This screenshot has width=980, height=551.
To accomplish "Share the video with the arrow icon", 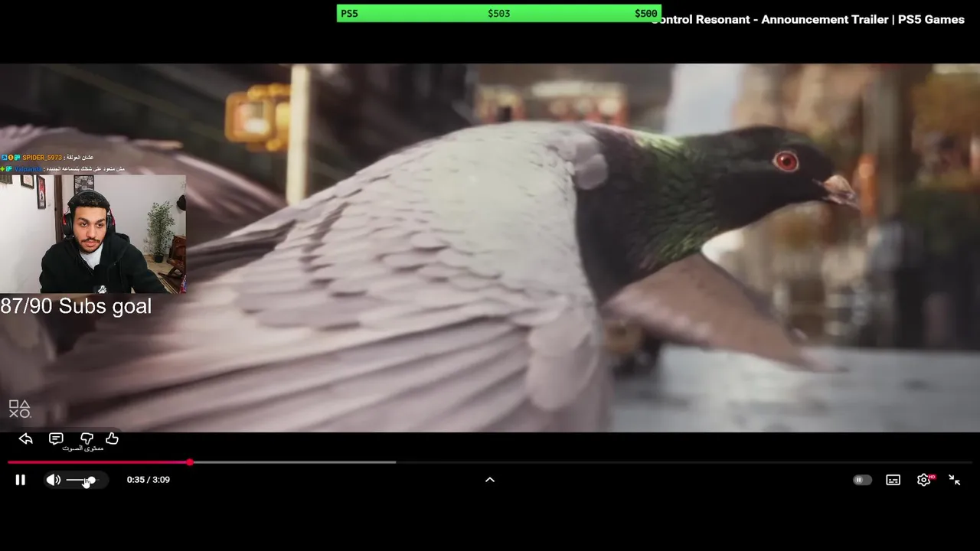I will (25, 439).
